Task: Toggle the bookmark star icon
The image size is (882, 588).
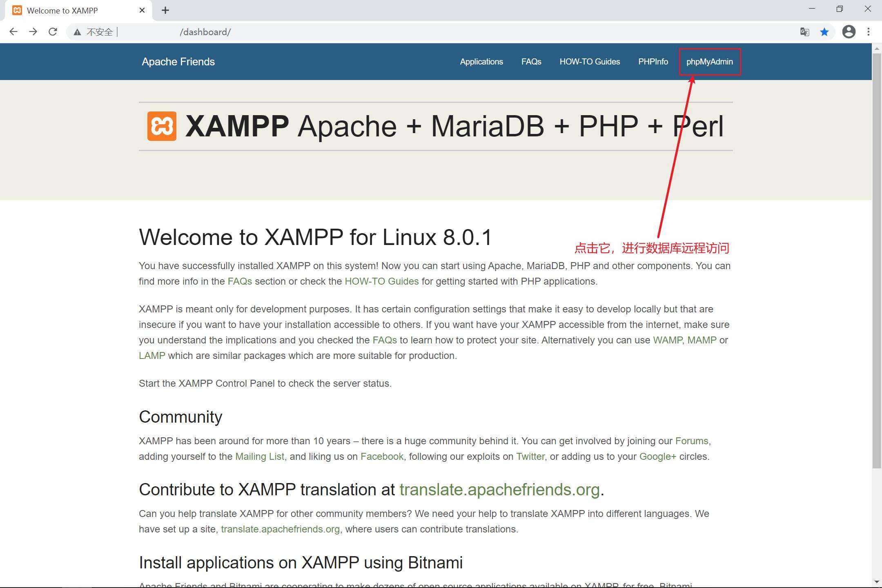Action: tap(824, 32)
